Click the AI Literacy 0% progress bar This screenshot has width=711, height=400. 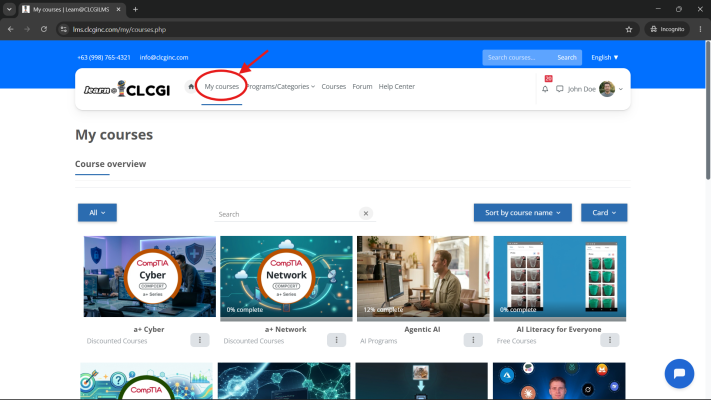(x=560, y=319)
